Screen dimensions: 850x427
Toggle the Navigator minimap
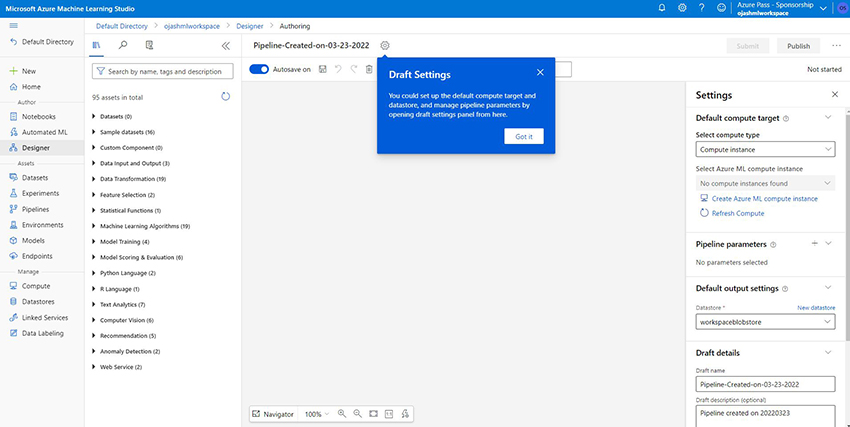[x=274, y=413]
